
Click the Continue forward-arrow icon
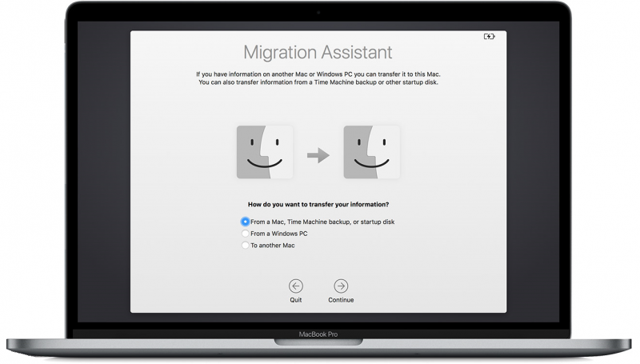(x=341, y=286)
